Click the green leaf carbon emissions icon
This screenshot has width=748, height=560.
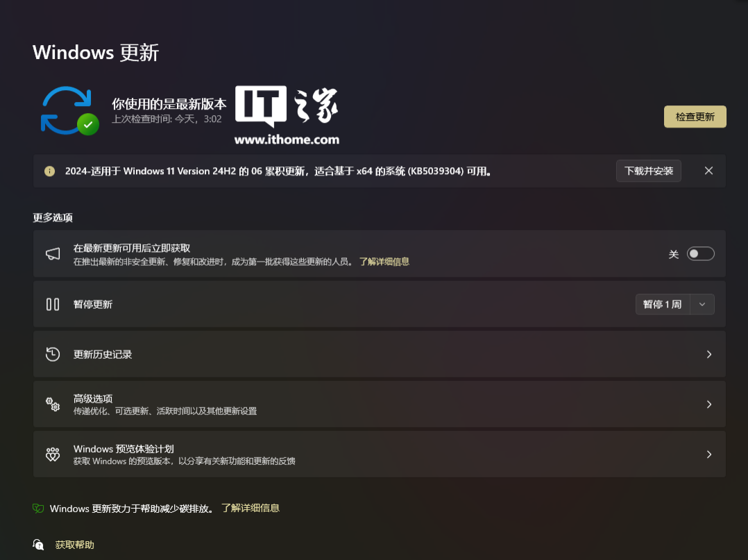pos(38,509)
